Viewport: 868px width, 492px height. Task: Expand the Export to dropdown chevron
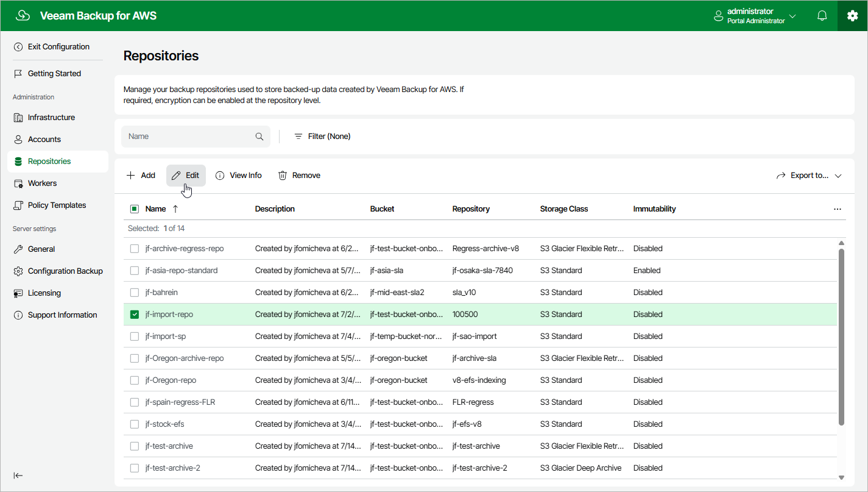pos(838,176)
